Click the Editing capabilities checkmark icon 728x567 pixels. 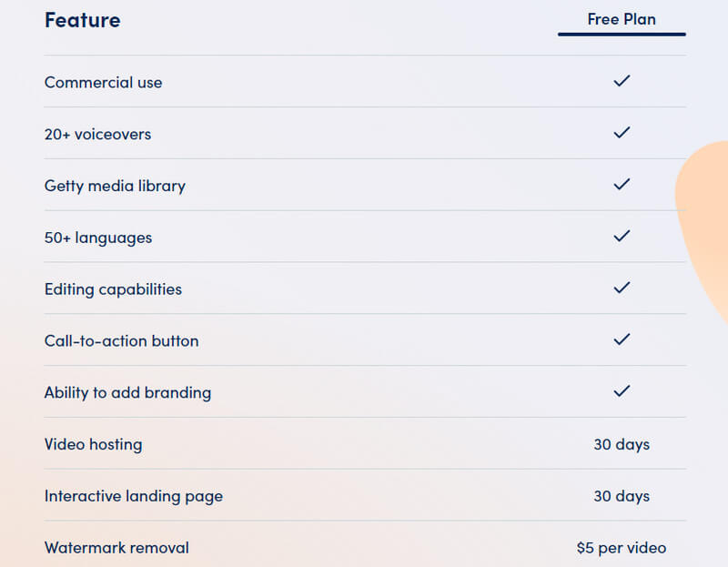click(622, 288)
